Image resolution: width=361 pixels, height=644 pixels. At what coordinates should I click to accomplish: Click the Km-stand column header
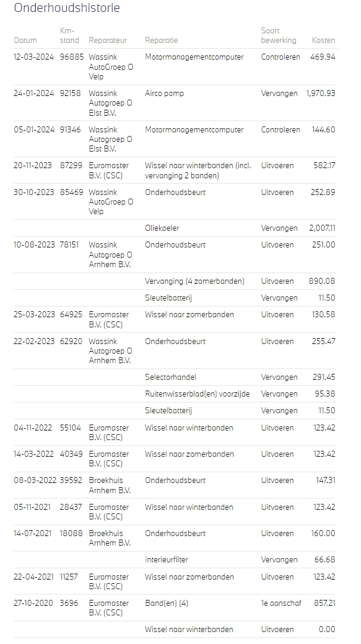(x=69, y=36)
